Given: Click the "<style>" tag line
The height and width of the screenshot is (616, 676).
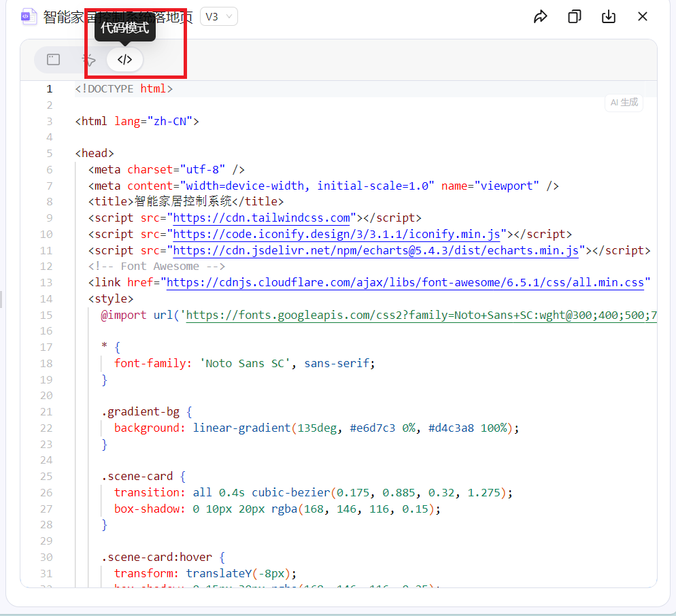Looking at the screenshot, I should tap(111, 299).
